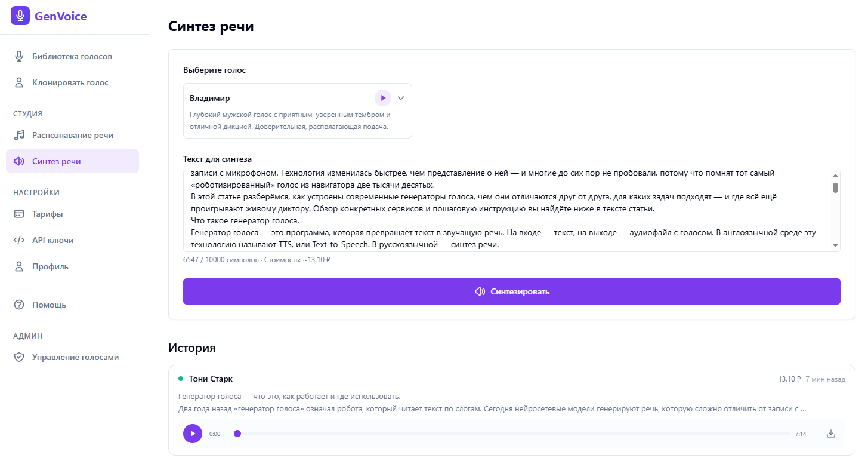
Task: Open the API ключи settings icon
Action: [20, 239]
